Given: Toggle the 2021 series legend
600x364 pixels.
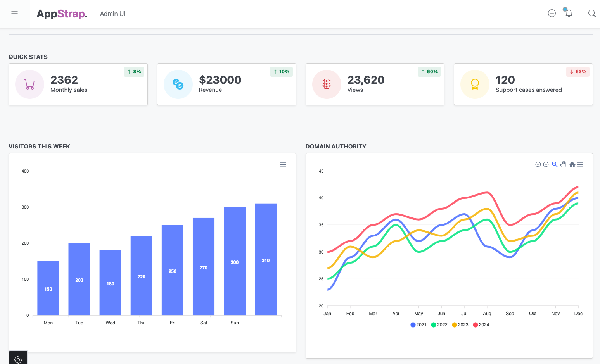Looking at the screenshot, I should pyautogui.click(x=418, y=325).
